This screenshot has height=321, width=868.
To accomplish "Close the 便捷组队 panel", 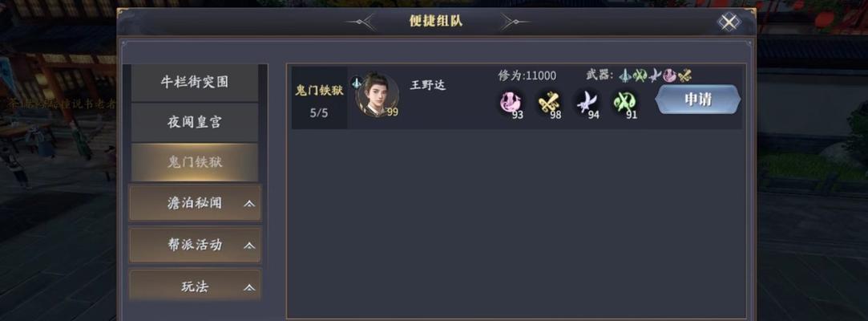I will coord(729,22).
